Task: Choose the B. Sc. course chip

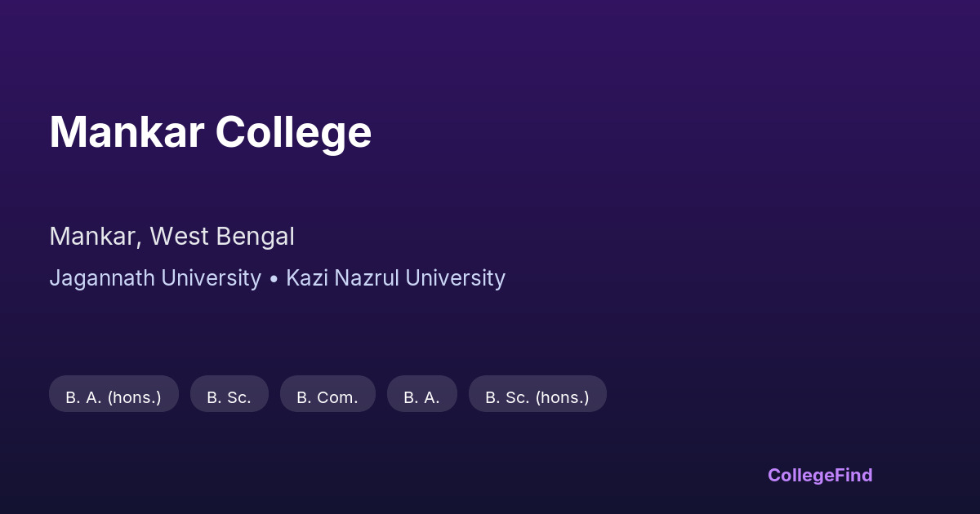Action: click(229, 397)
